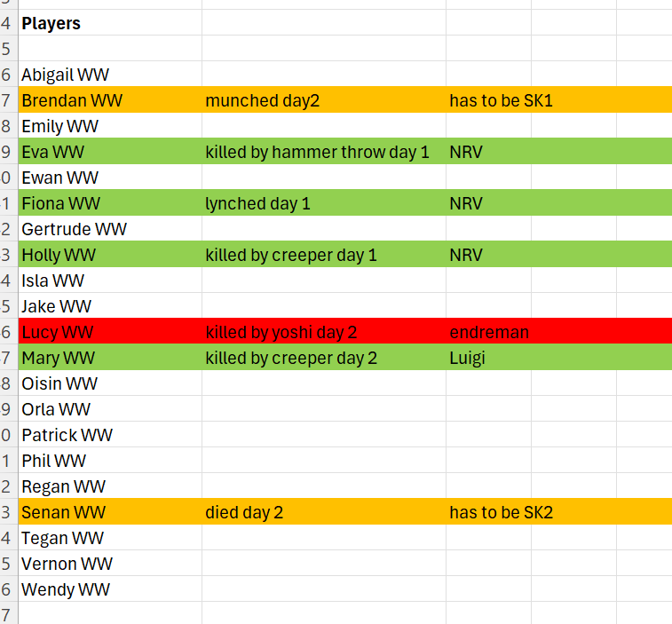Click the Patrick WW cell
The image size is (672, 624).
(110, 434)
